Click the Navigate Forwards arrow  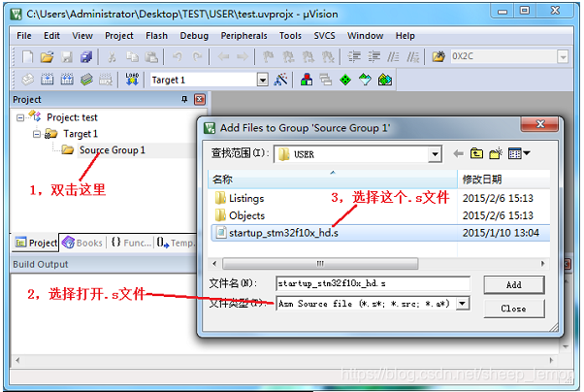pos(243,56)
